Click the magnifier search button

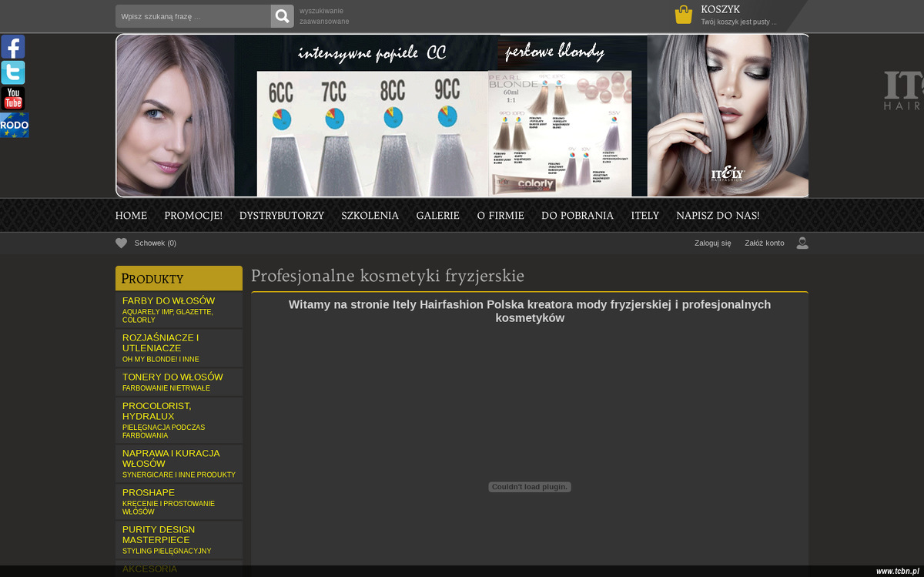click(x=283, y=16)
